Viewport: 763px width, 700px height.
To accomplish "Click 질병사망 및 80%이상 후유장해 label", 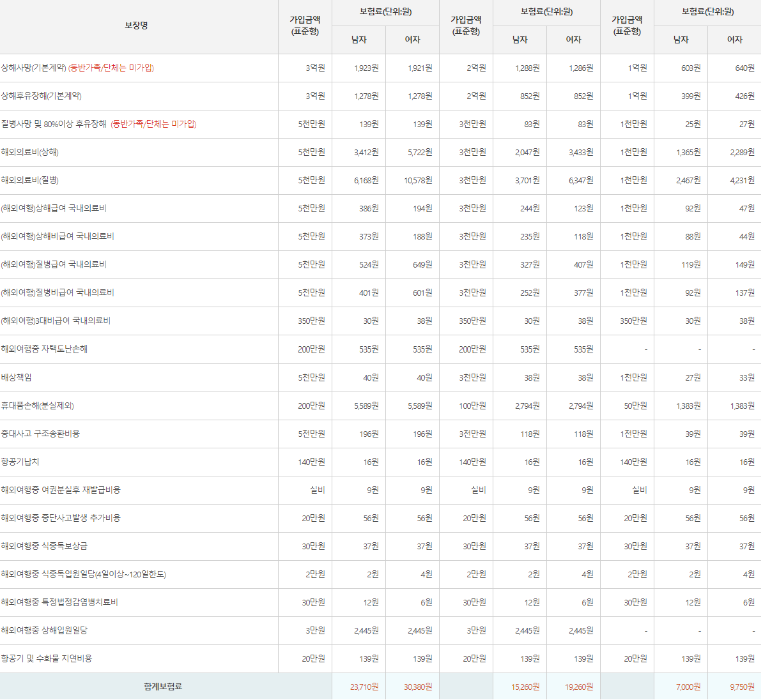I will click(54, 124).
